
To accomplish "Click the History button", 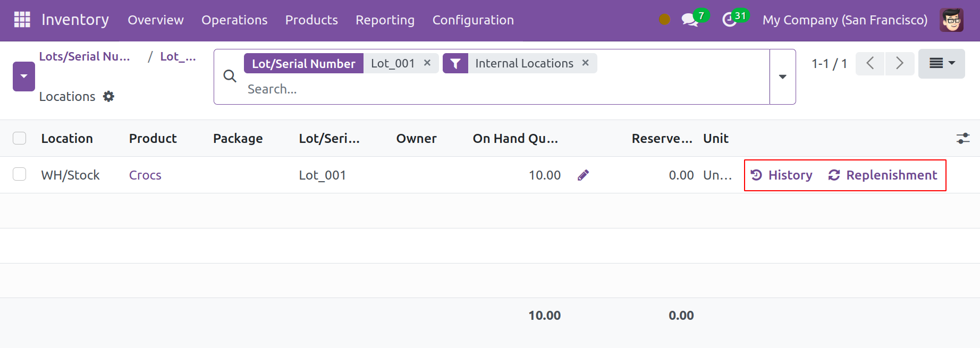I will point(781,175).
